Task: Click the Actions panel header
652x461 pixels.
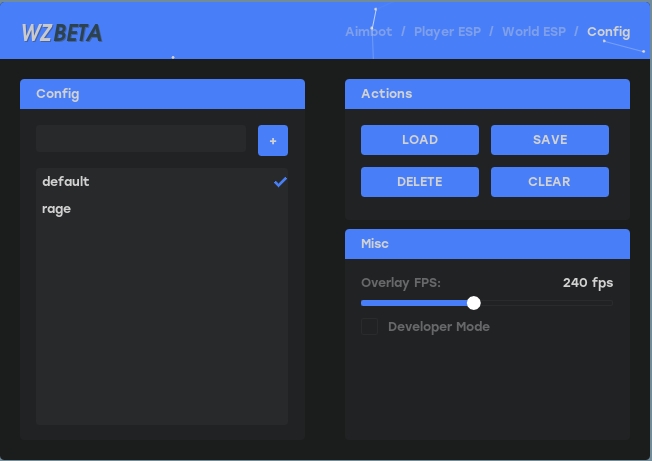Action: pos(487,94)
